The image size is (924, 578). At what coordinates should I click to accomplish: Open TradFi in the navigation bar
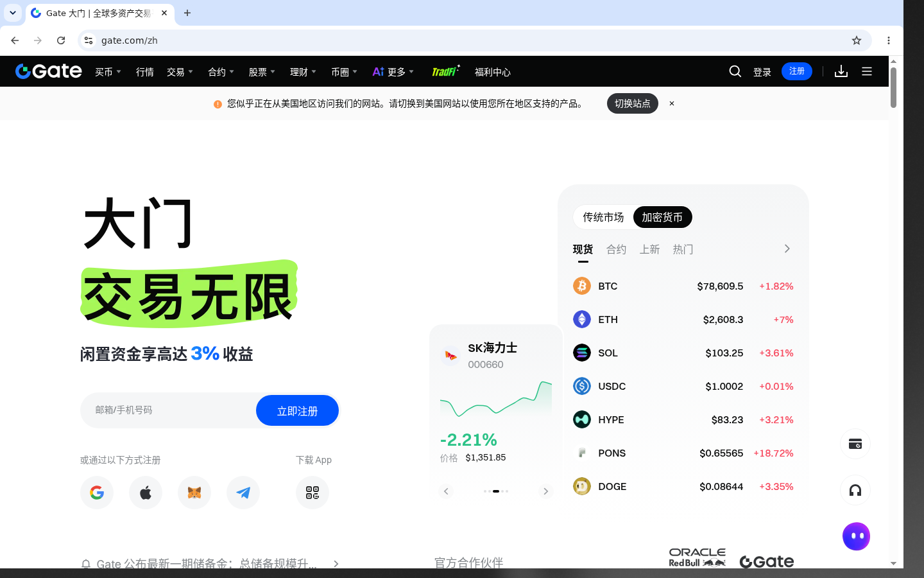point(445,71)
